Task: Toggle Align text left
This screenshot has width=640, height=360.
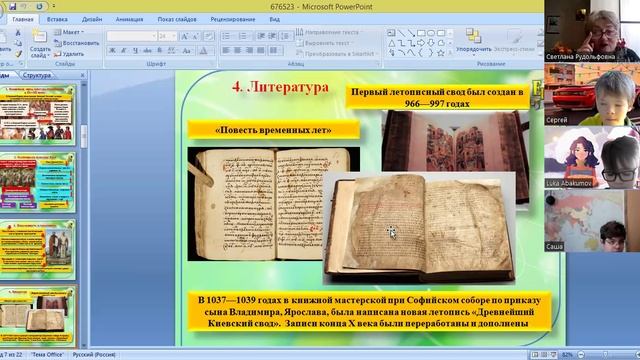Action: pyautogui.click(x=226, y=51)
